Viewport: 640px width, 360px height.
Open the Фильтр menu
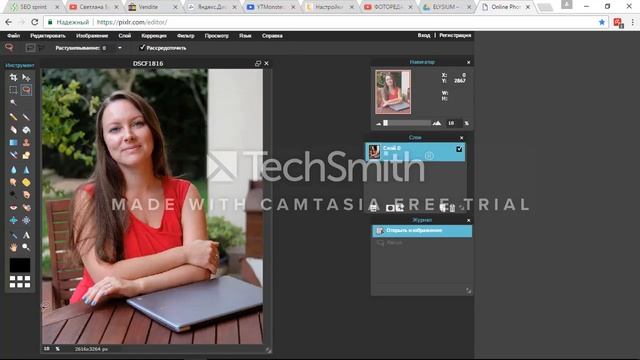coord(186,36)
